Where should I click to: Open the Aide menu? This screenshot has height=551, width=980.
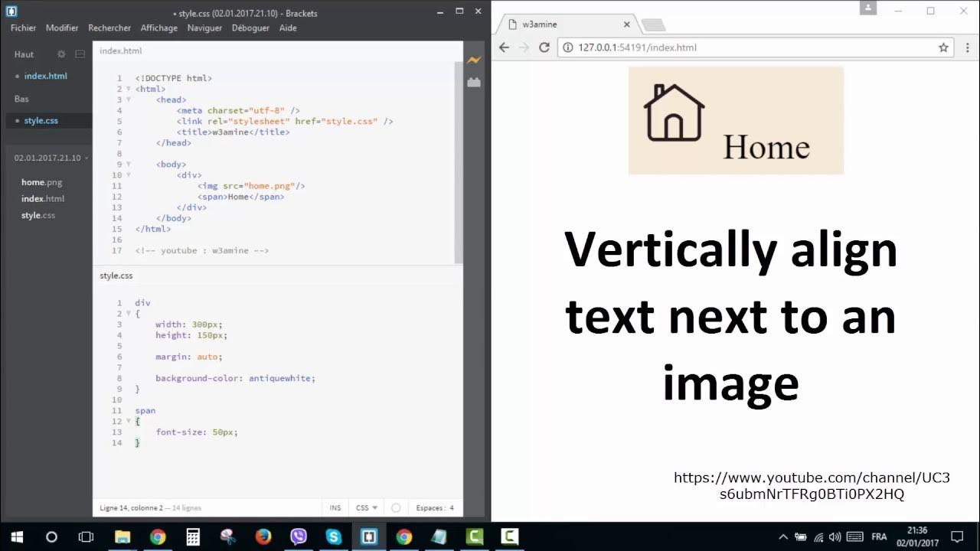tap(288, 28)
